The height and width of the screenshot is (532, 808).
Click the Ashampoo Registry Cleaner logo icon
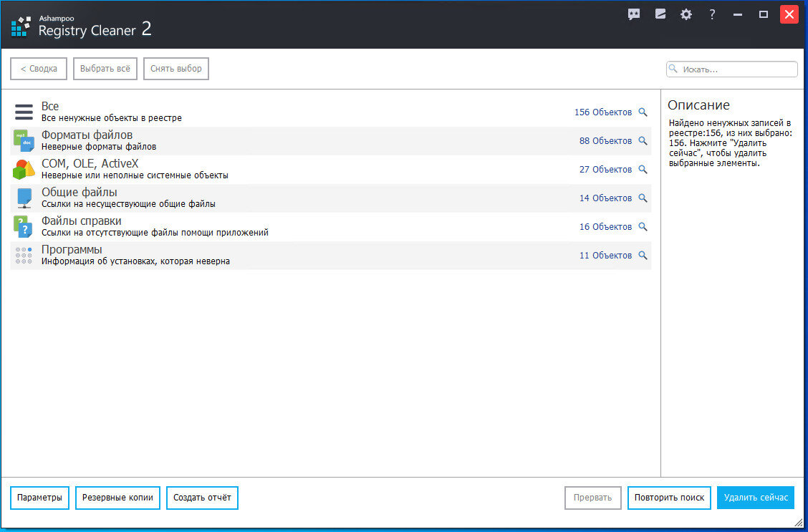click(21, 26)
